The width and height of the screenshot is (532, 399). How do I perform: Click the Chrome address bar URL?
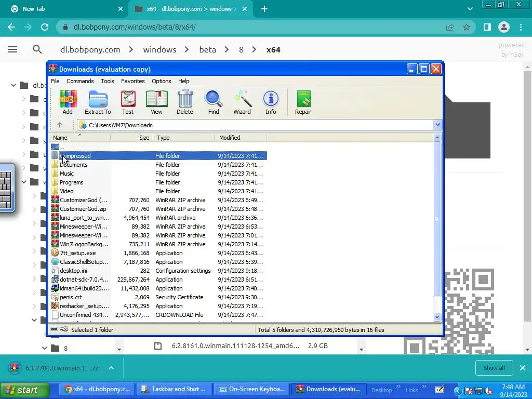135,27
